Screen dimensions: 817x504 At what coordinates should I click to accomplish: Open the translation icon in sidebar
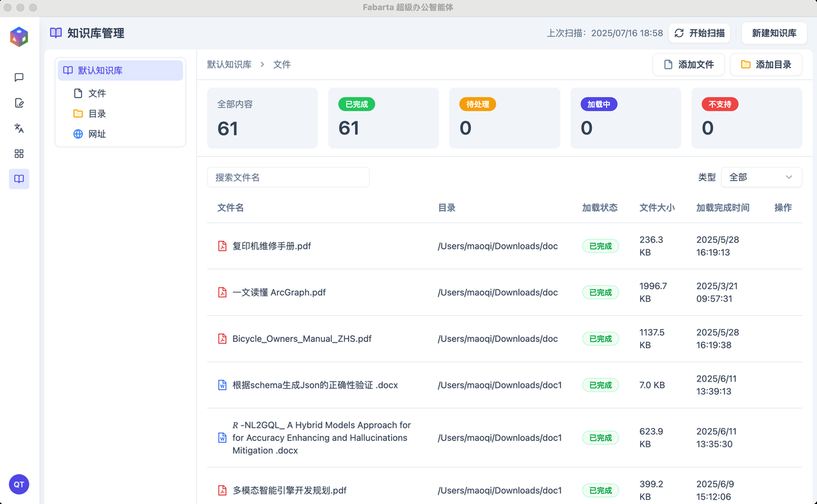click(x=19, y=128)
